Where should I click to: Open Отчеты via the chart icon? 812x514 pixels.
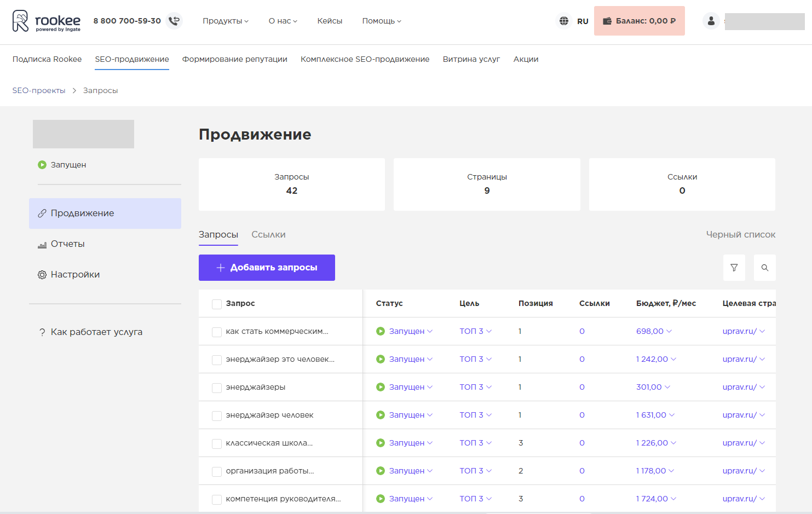click(x=42, y=244)
